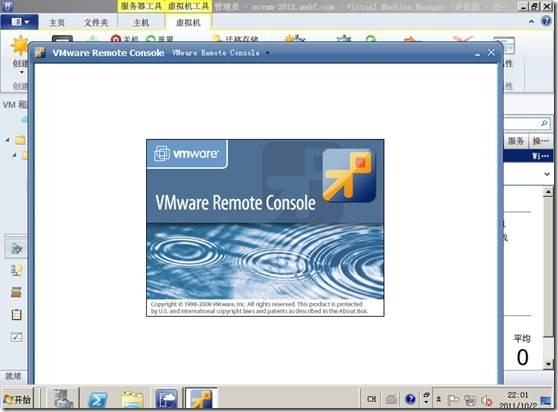
Task: Open the 文件夹 ribbon tab
Action: pyautogui.click(x=96, y=22)
